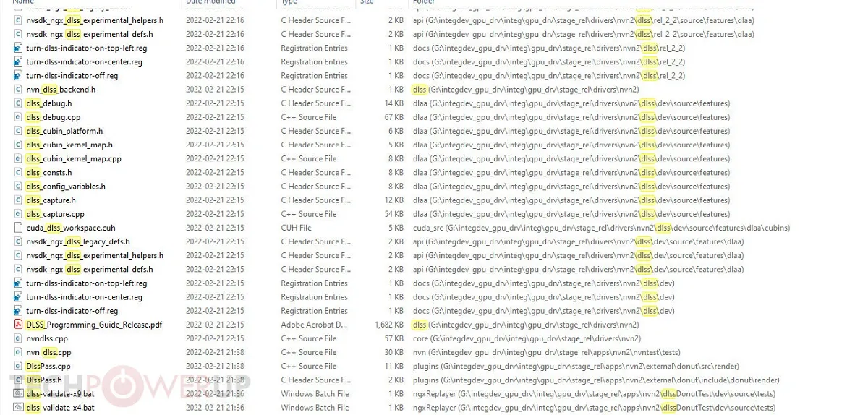868x415 pixels.
Task: Click the cuda_src folder path cell
Action: coord(601,228)
